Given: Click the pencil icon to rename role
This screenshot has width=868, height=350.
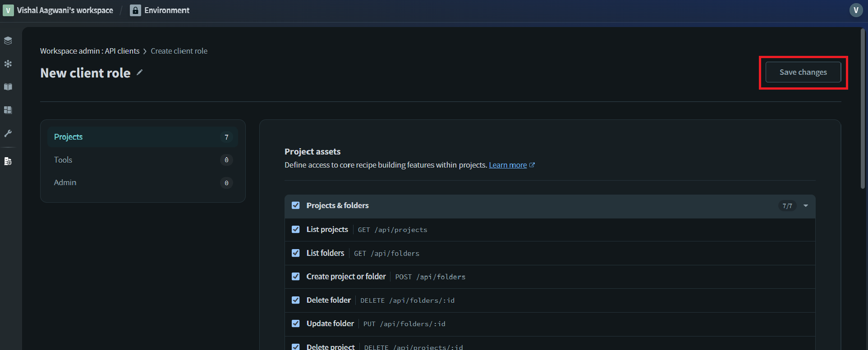Looking at the screenshot, I should (140, 73).
